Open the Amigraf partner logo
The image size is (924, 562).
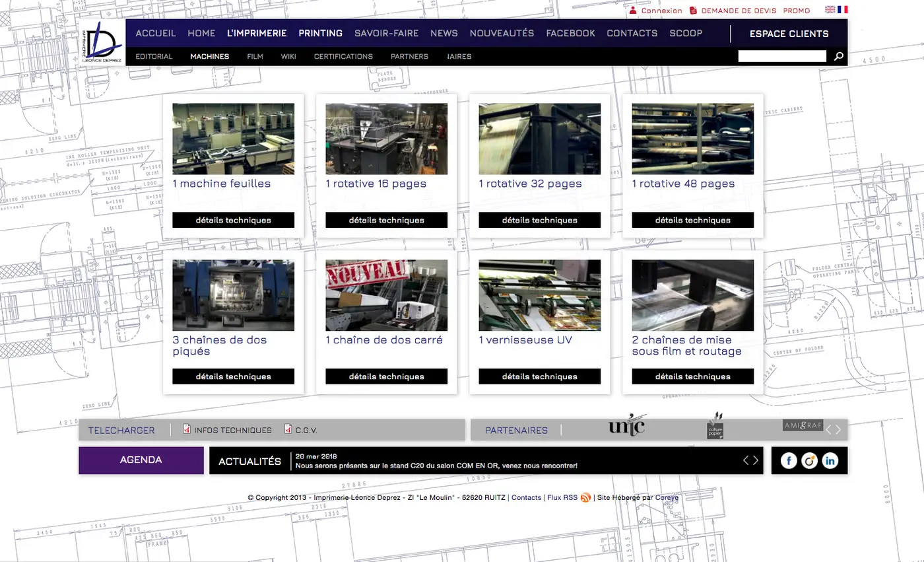tap(803, 425)
